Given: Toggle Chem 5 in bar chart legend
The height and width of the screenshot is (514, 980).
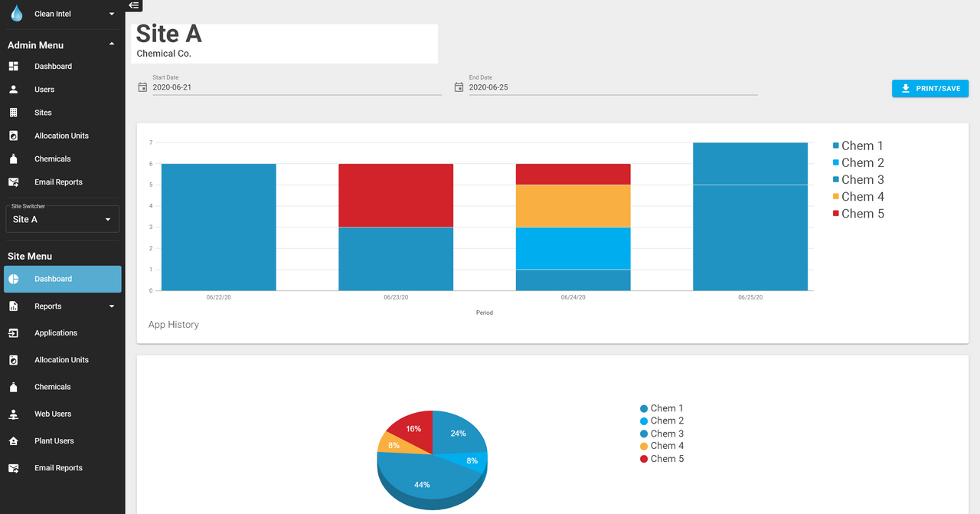Looking at the screenshot, I should coord(857,214).
